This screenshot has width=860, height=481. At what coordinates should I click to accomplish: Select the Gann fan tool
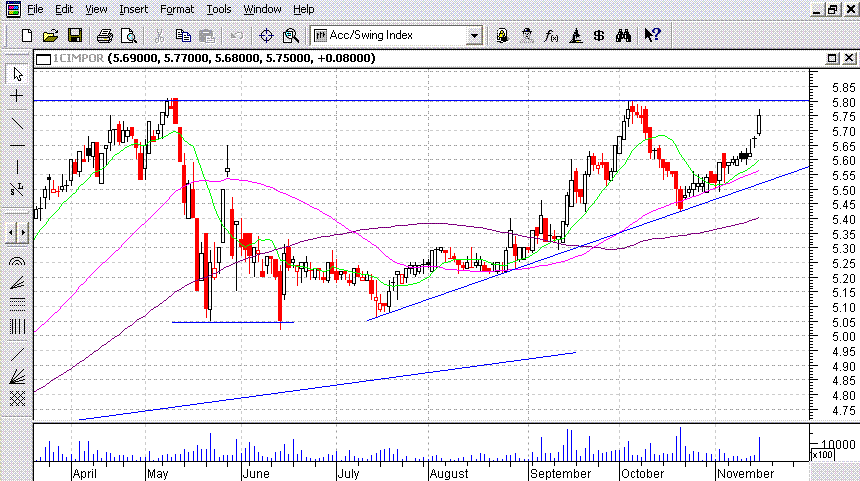pos(18,377)
